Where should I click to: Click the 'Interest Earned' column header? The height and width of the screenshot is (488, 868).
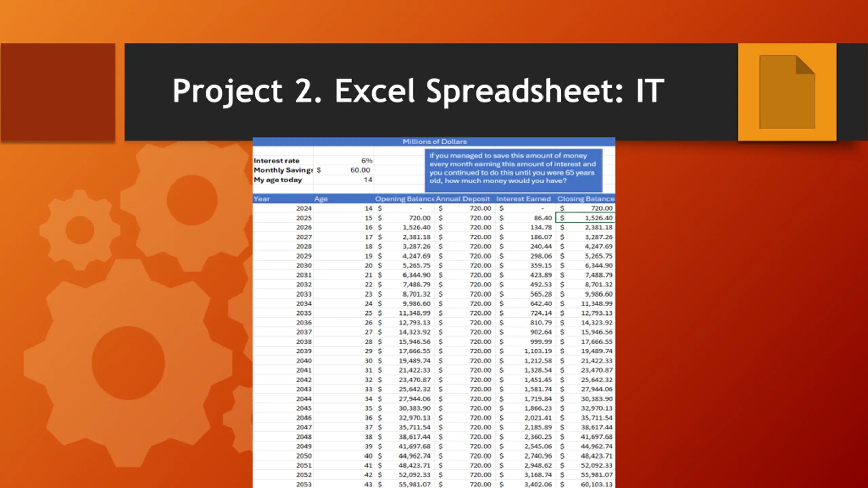pyautogui.click(x=524, y=199)
